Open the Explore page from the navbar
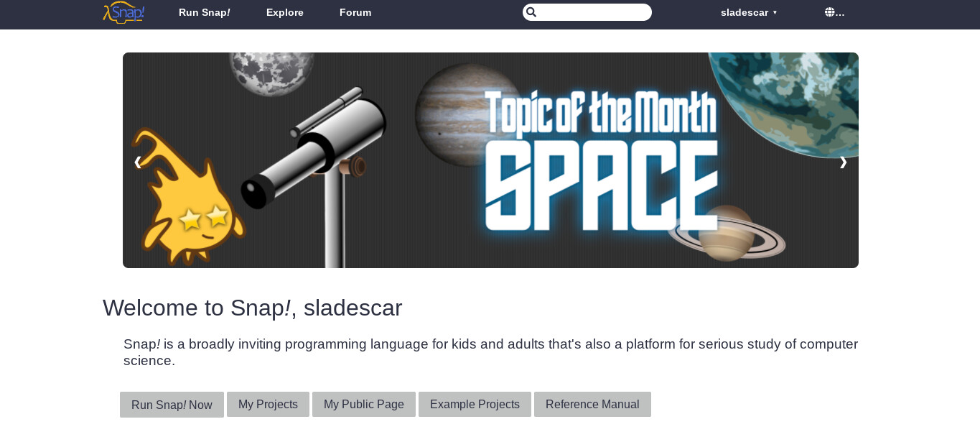Screen dimensions: 980x437 coord(284,12)
